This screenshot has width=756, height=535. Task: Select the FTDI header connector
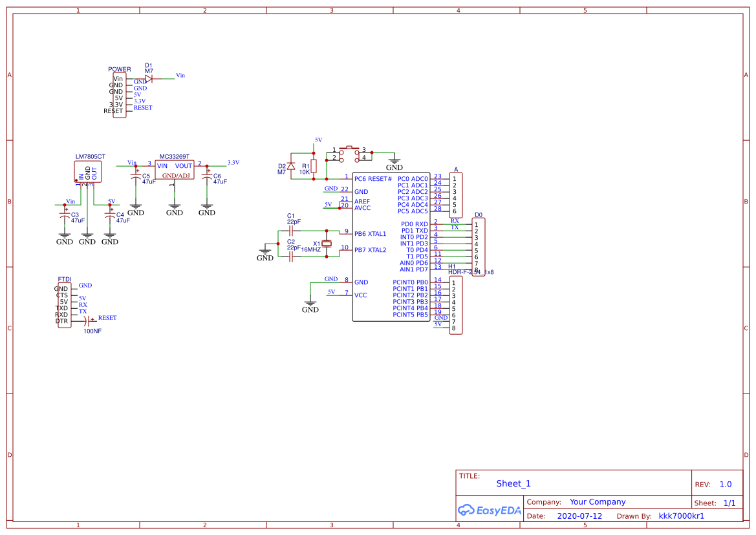(64, 305)
